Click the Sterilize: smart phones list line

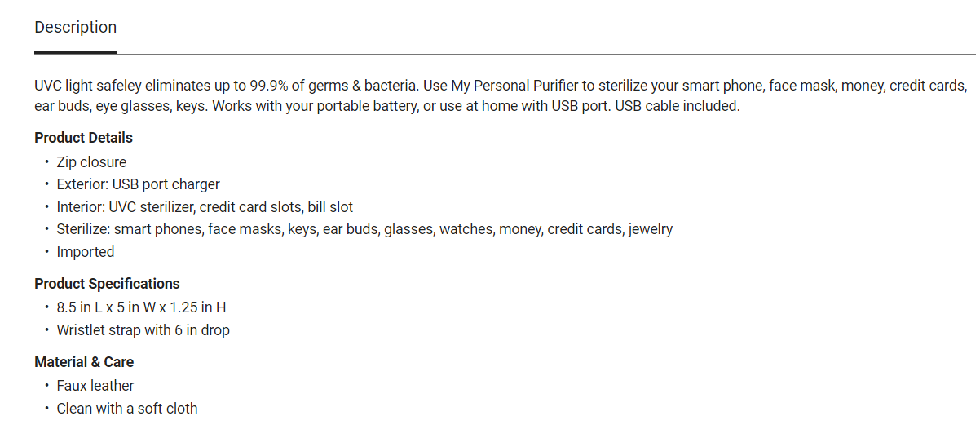click(x=364, y=229)
